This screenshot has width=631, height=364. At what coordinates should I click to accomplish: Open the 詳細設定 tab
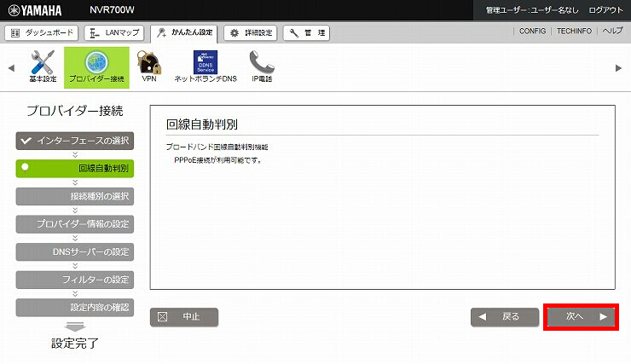(251, 33)
